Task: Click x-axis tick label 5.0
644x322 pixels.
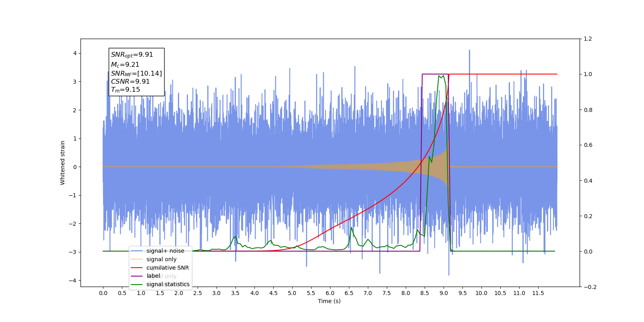Action: [x=292, y=293]
